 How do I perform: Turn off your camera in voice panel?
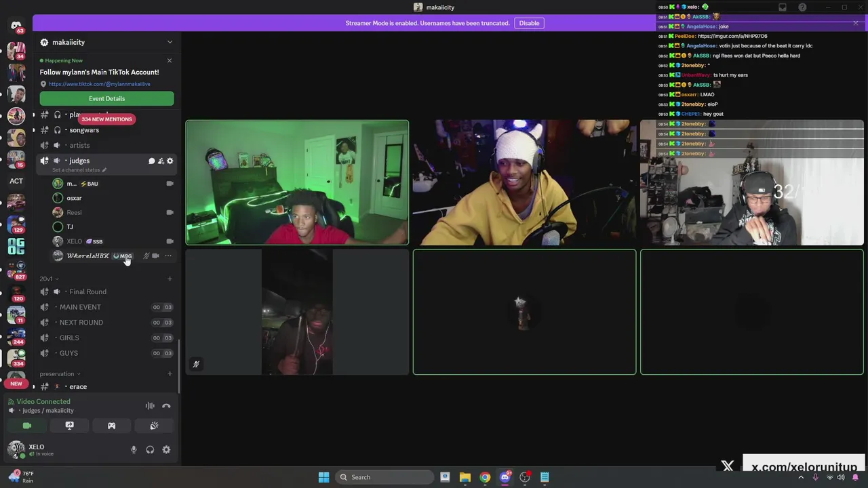(x=27, y=426)
